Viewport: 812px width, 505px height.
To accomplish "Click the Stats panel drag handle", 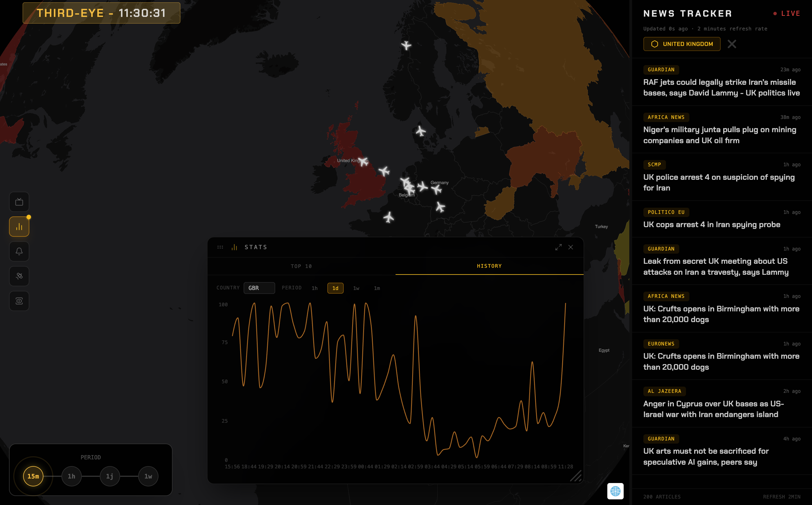I will [x=220, y=247].
